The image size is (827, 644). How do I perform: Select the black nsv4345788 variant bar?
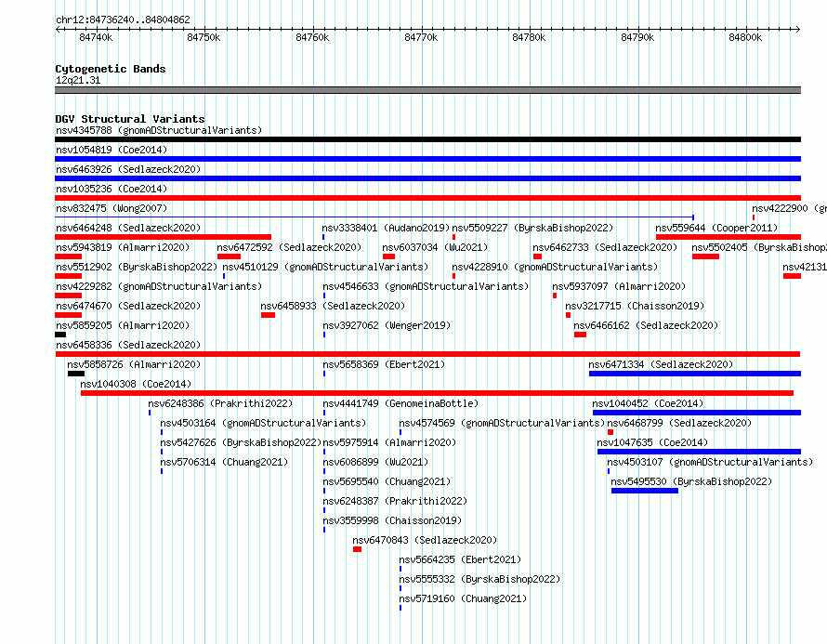[x=427, y=139]
